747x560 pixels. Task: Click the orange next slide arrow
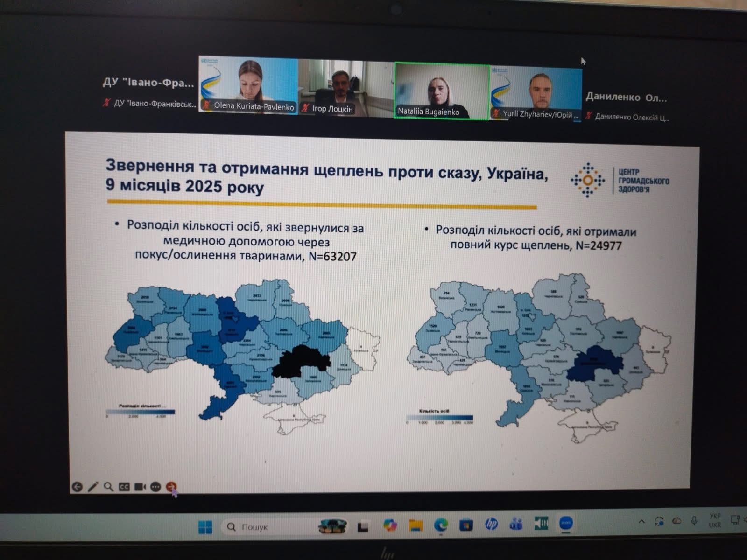click(172, 487)
